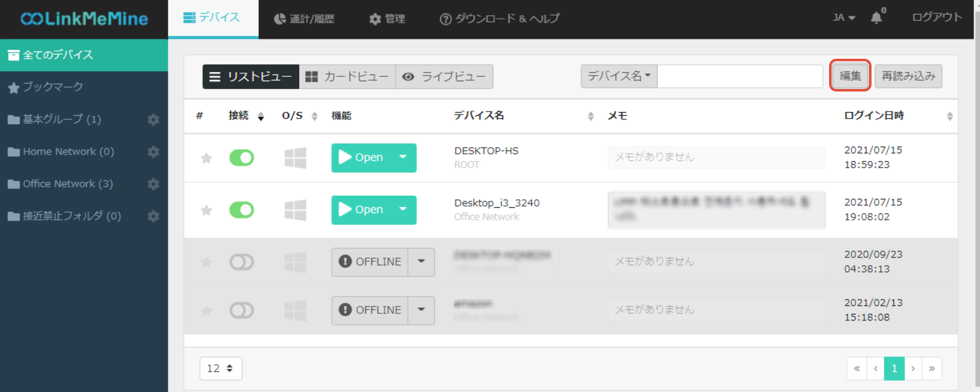Click memo field in 2021/02/13 row
The height and width of the screenshot is (392, 980).
(716, 310)
